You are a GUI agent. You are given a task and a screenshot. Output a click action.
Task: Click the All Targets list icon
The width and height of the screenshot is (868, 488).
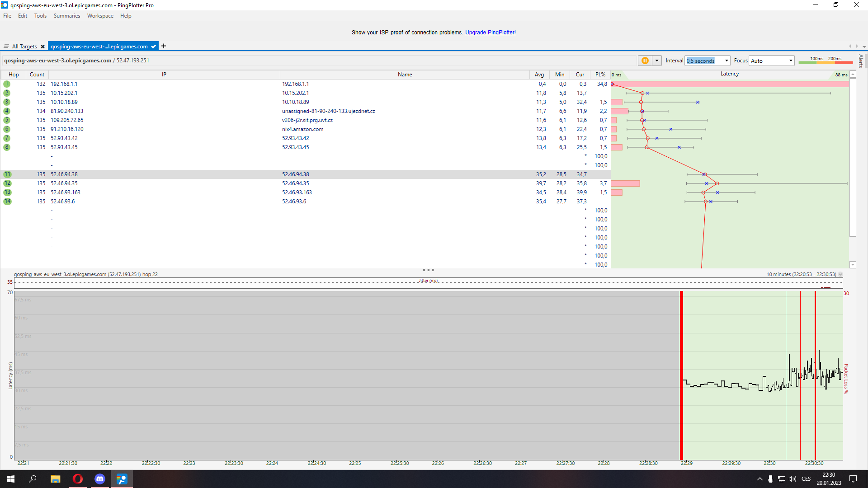(x=6, y=47)
